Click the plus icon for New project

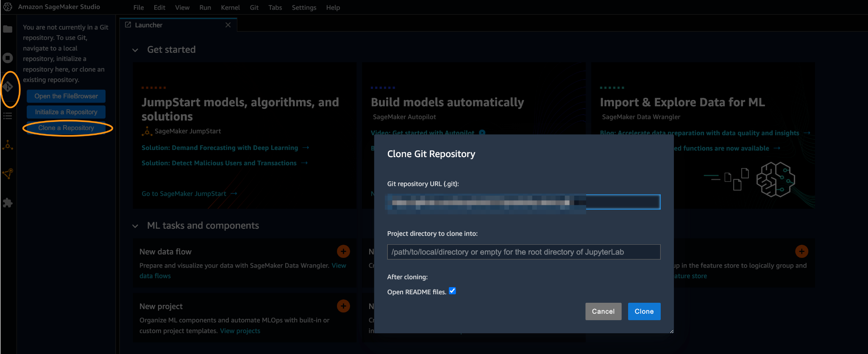click(343, 306)
